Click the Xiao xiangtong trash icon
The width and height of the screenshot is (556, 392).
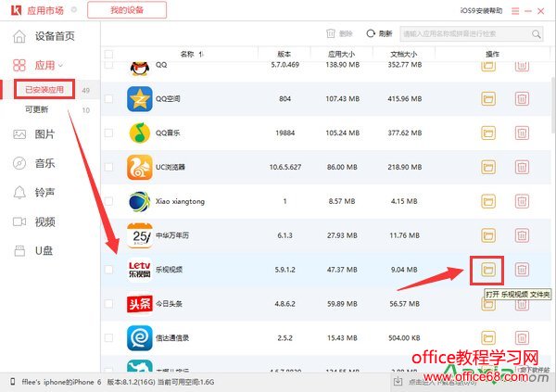(x=522, y=201)
